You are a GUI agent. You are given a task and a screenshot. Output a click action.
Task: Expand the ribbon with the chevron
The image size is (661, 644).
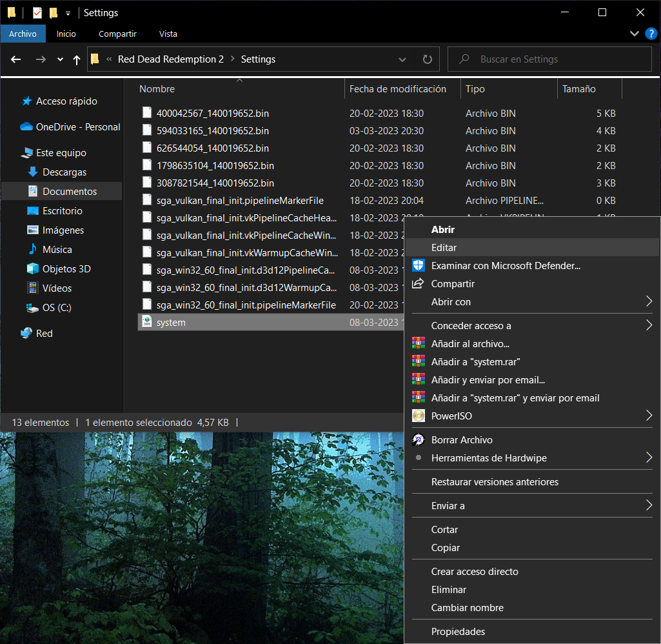point(633,34)
